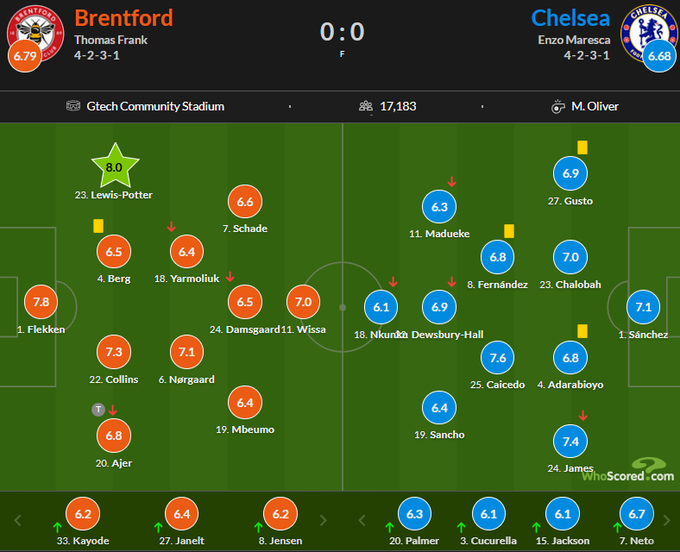
Task: Open the Brentford team name link
Action: pyautogui.click(x=123, y=18)
